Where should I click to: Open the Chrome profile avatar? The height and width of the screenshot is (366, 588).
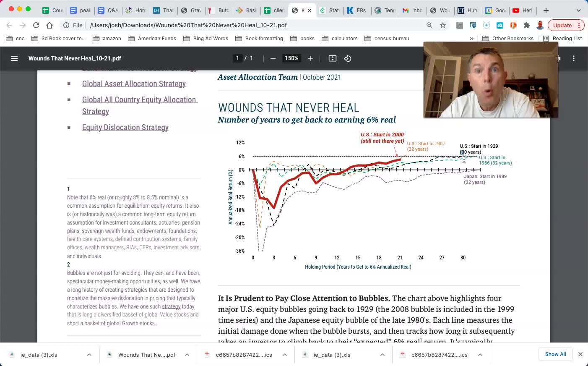[540, 25]
